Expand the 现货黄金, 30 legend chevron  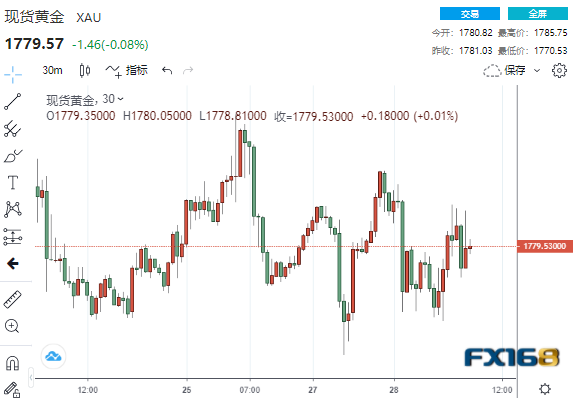click(121, 99)
